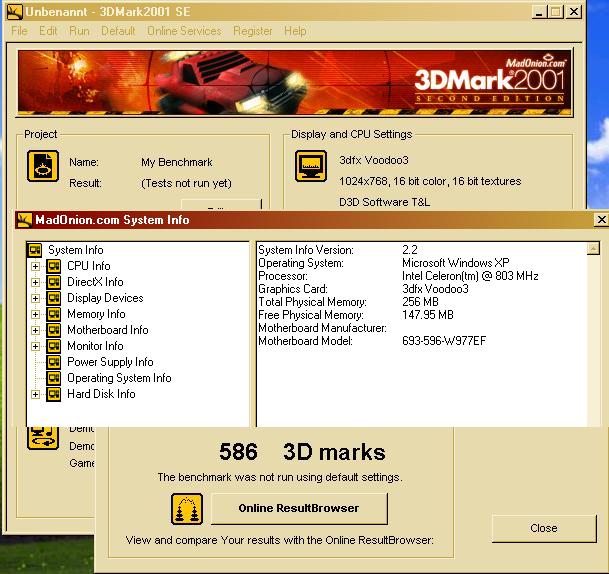Viewport: 609px width, 574px height.
Task: Click the Motherboard Info node icon
Action: (x=54, y=330)
